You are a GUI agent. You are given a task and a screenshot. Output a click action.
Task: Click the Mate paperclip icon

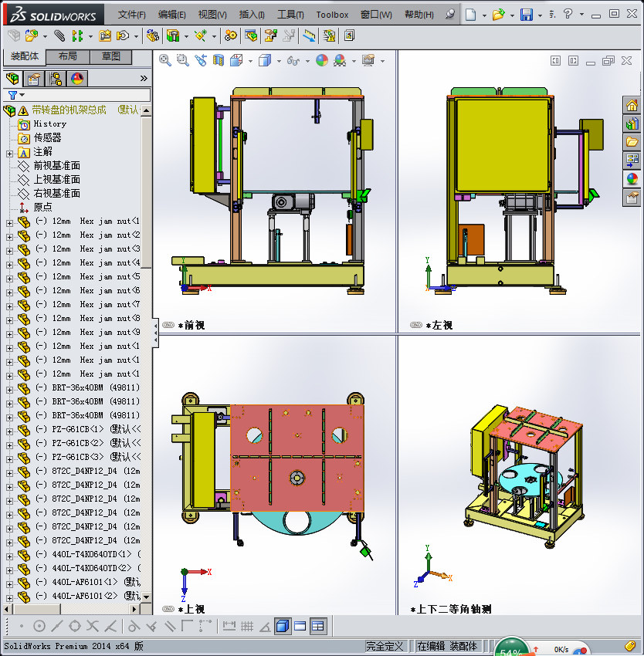pyautogui.click(x=59, y=36)
